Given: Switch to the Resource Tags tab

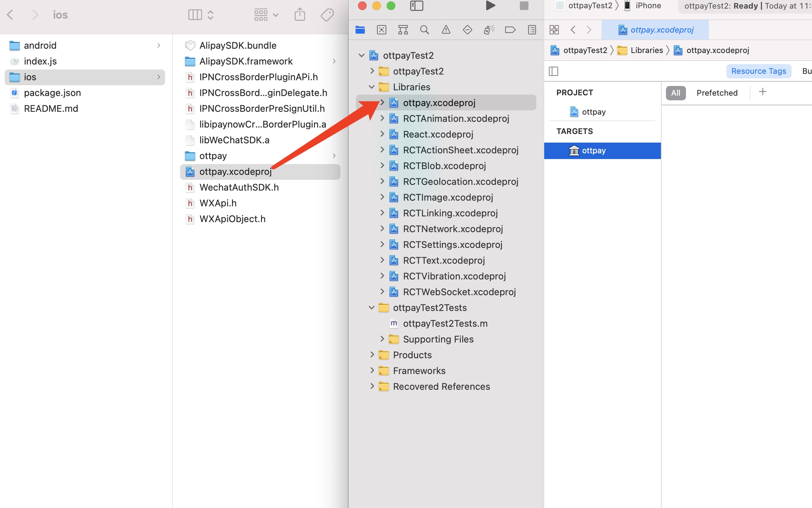Looking at the screenshot, I should [x=759, y=71].
